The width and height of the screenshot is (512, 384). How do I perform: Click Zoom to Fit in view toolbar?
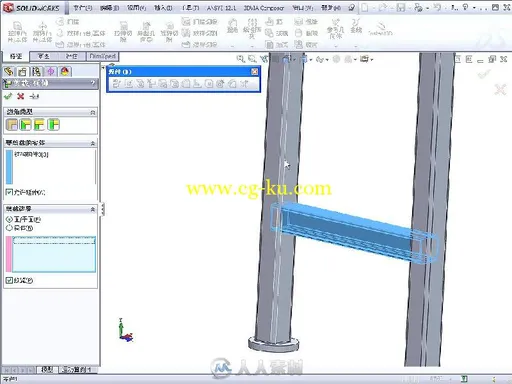(x=240, y=59)
